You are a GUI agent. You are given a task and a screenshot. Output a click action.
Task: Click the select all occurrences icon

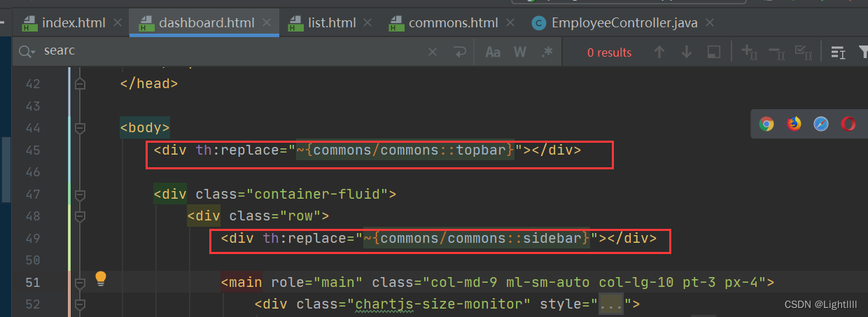click(713, 52)
